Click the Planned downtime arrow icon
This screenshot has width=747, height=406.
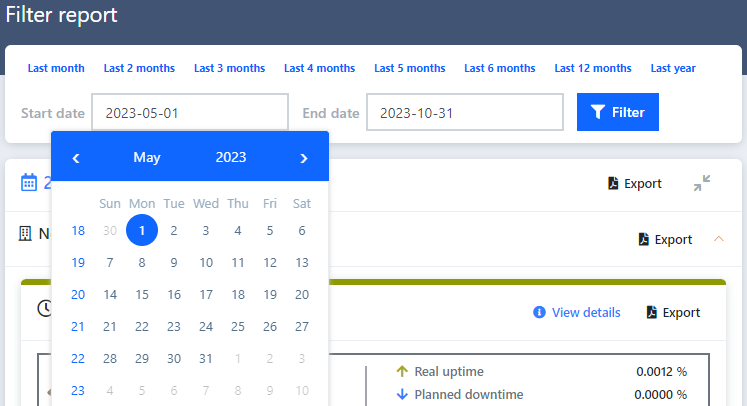coord(402,394)
